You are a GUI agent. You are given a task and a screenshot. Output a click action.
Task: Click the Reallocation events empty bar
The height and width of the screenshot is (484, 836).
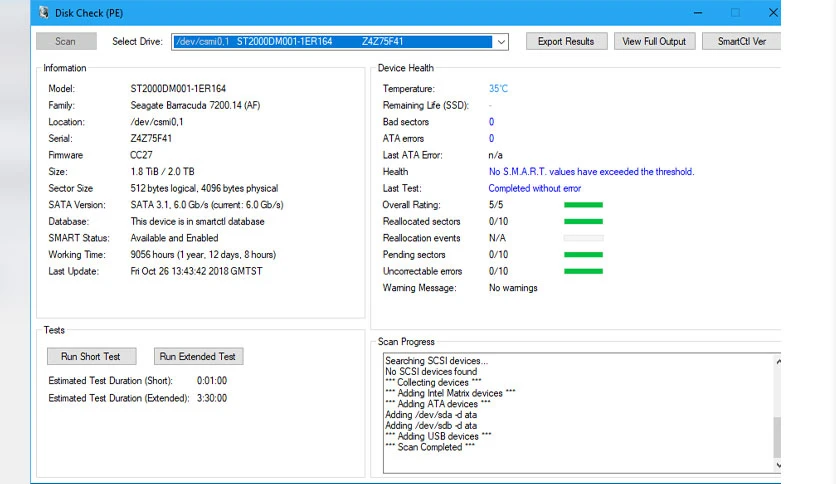583,238
